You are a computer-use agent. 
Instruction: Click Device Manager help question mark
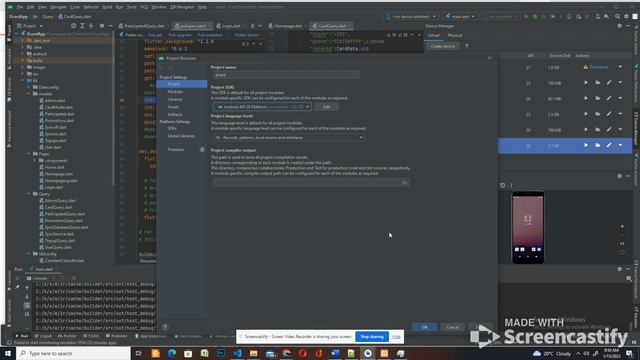(467, 46)
